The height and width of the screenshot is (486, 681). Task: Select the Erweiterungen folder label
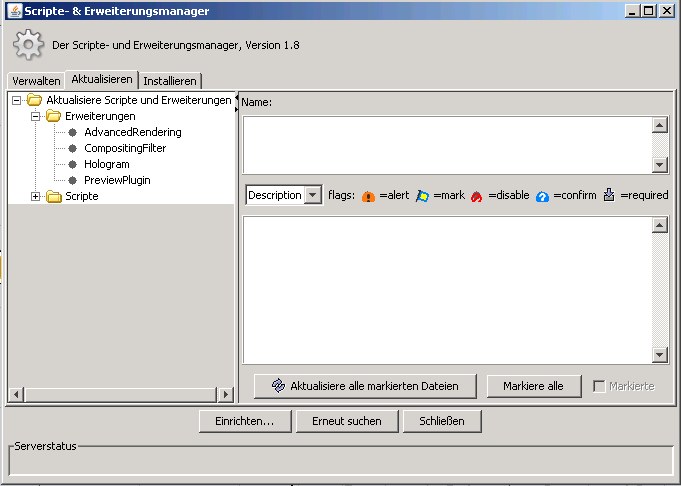tap(100, 116)
